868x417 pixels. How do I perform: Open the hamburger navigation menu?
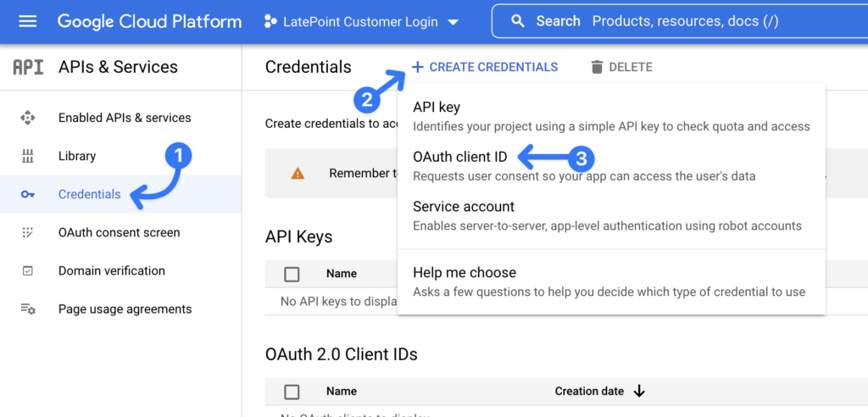(28, 21)
